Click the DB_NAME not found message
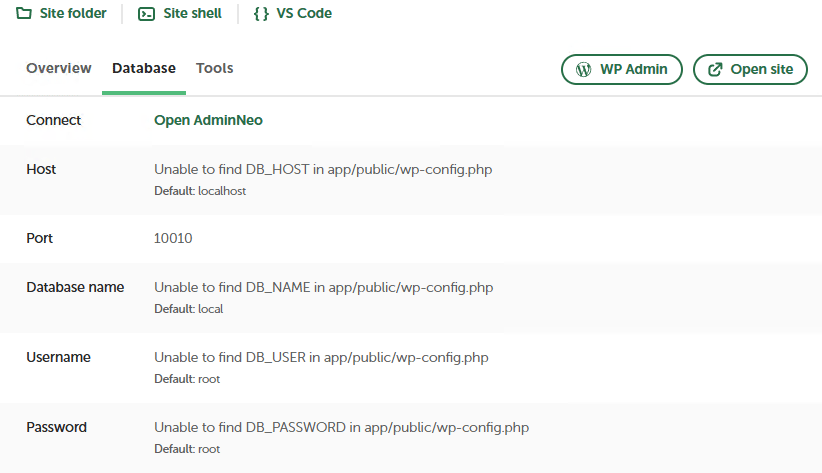 [323, 288]
